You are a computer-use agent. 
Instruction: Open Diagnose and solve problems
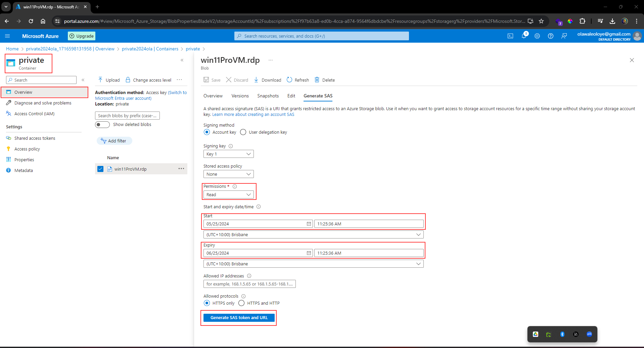pyautogui.click(x=44, y=103)
